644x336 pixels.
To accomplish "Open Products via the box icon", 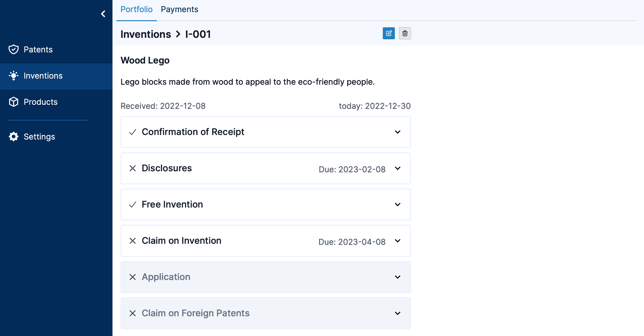I will tap(14, 102).
